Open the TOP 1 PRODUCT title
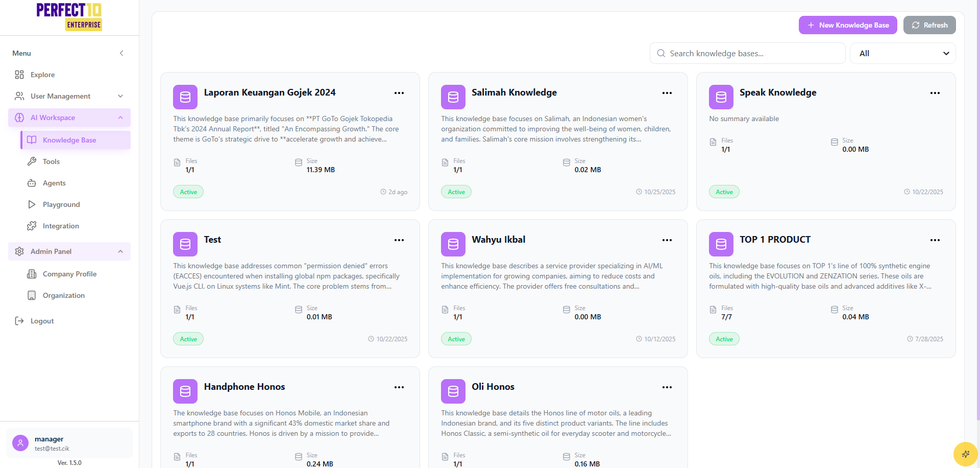This screenshot has width=980, height=468. point(775,240)
